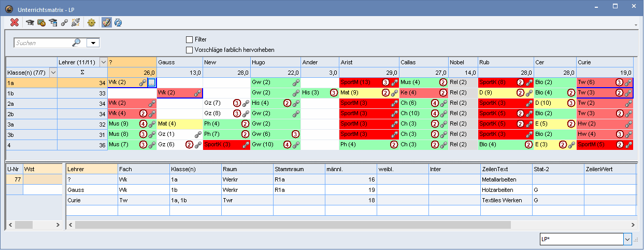
Task: Click the Fach column header in detail table
Action: tap(144, 169)
